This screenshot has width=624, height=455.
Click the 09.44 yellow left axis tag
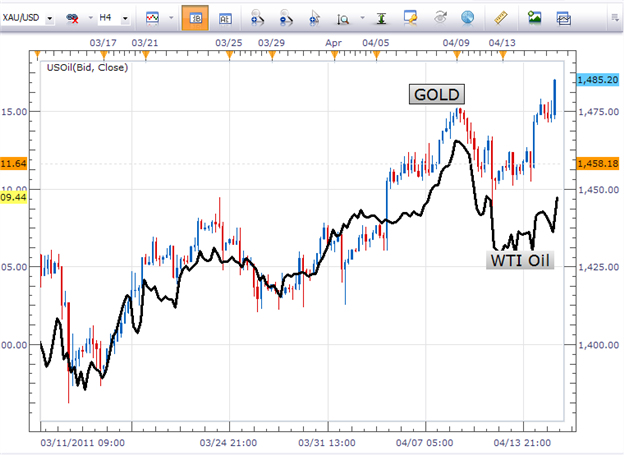pos(14,197)
